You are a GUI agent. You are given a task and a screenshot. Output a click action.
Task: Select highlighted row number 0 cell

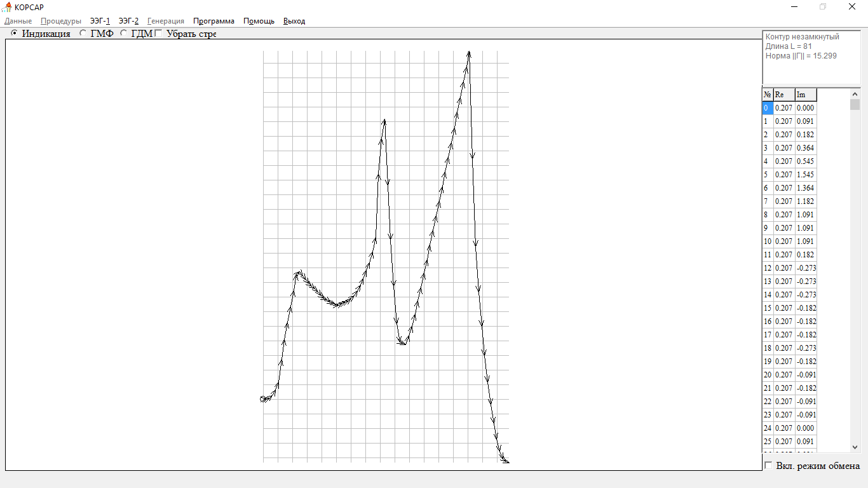pyautogui.click(x=768, y=108)
